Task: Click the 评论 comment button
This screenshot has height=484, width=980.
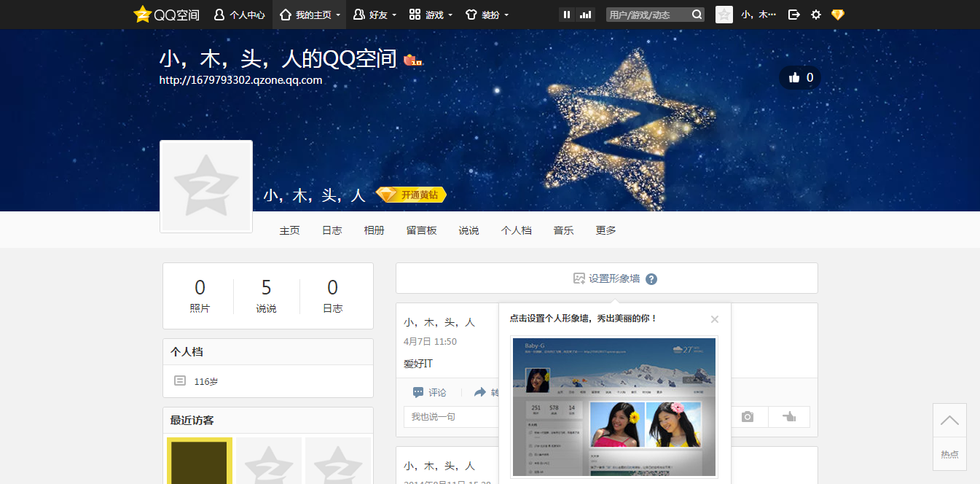Action: click(430, 392)
